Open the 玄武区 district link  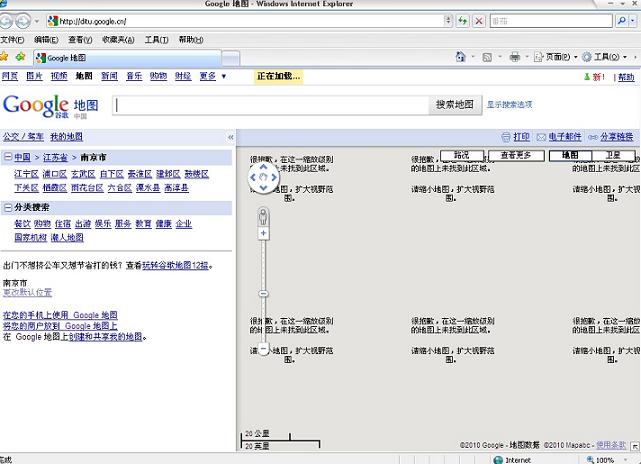(x=83, y=174)
